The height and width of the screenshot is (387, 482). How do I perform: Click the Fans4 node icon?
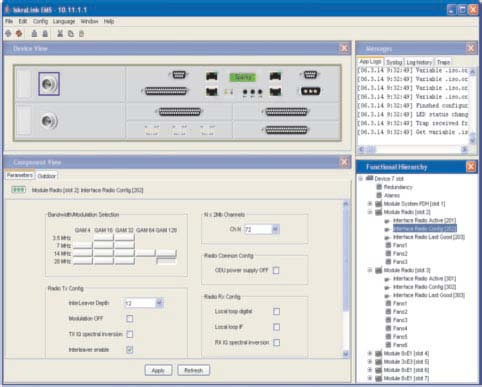click(388, 328)
